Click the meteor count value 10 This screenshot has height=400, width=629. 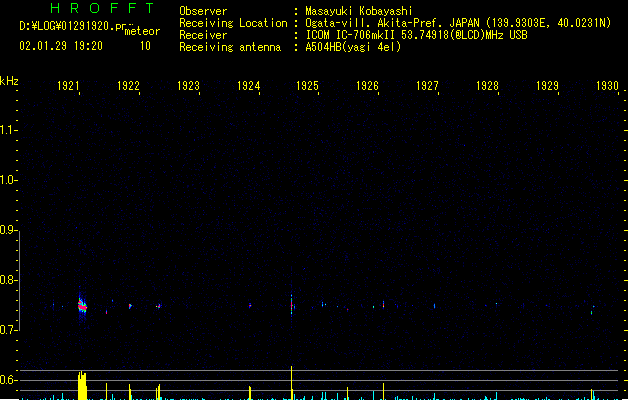coord(145,46)
